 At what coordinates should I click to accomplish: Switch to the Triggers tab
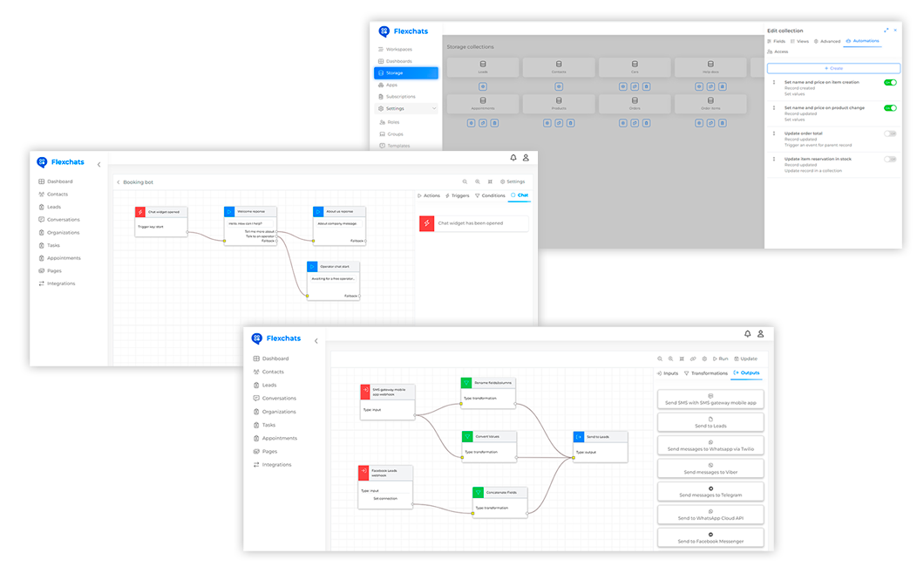(457, 195)
